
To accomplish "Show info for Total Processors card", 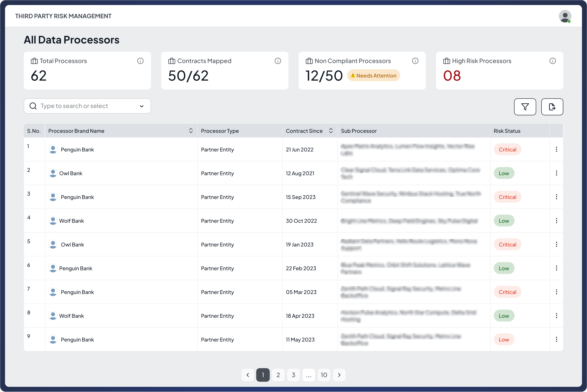I will (140, 61).
